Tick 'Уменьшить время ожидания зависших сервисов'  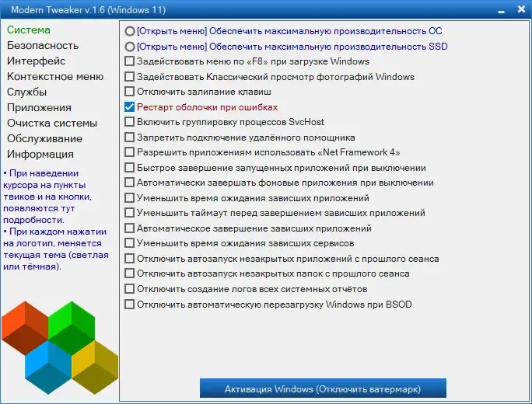point(129,243)
